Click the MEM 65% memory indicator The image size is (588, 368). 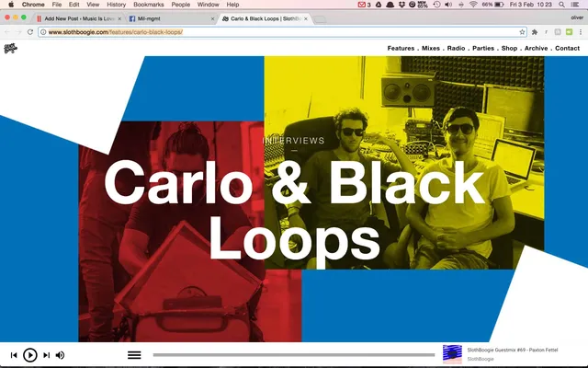click(x=423, y=5)
